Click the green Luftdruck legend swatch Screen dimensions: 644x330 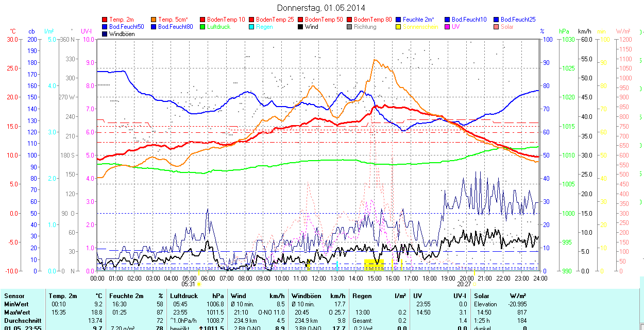click(202, 27)
